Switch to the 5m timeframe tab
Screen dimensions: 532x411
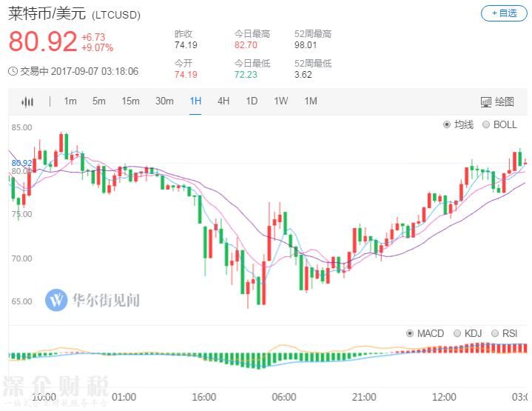pos(98,101)
